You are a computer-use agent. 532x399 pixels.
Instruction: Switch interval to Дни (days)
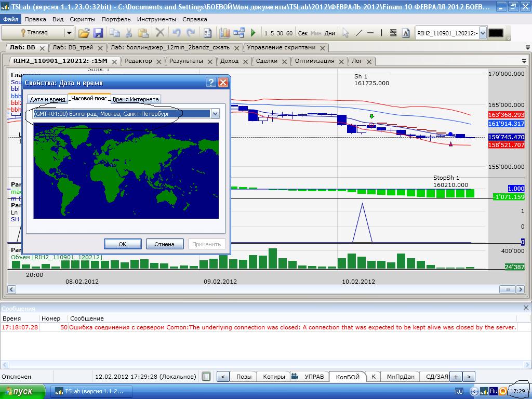(330, 33)
